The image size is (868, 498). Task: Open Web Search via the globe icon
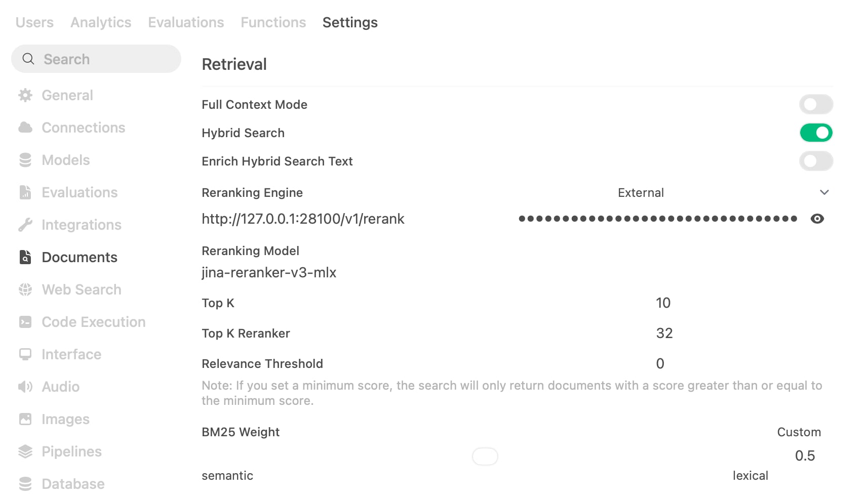[25, 289]
